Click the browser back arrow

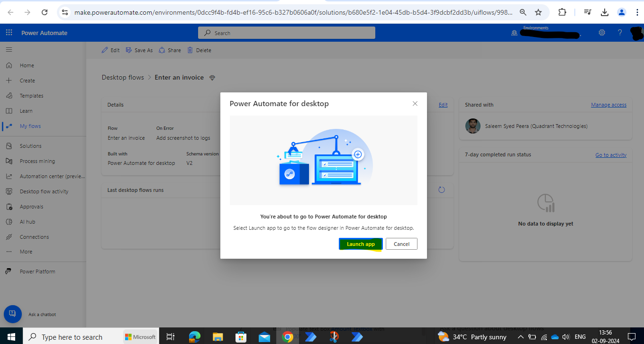(10, 12)
